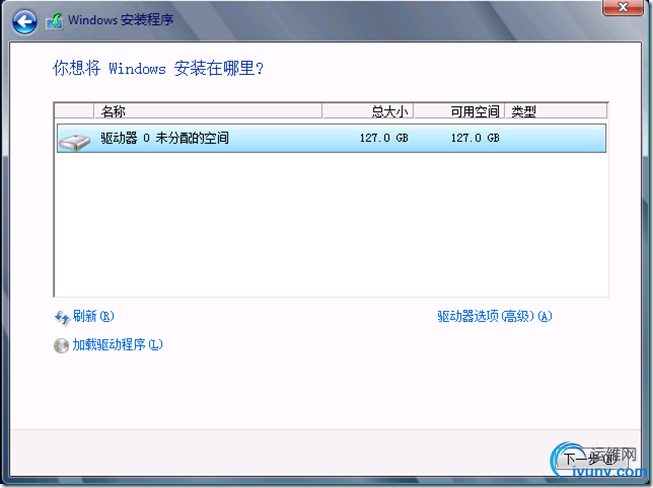Click the 127.0 GB free space cell
653x488 pixels.
(x=475, y=138)
